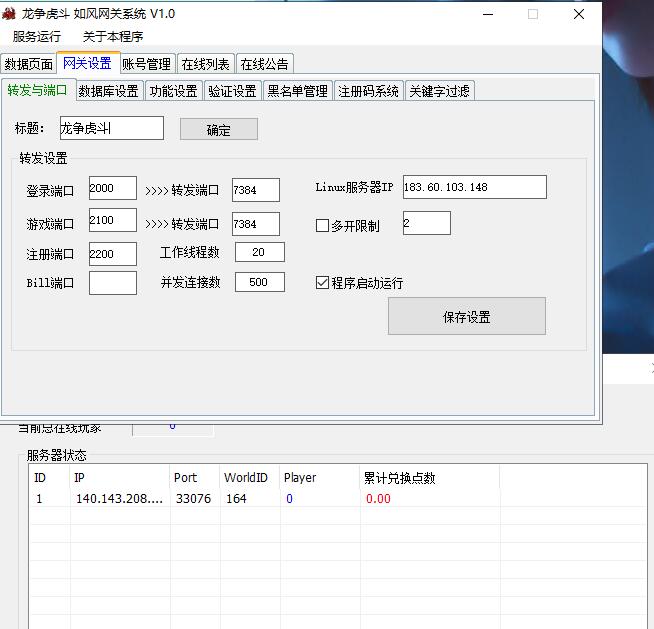Click the 保存设置 button
Viewport: 654px width, 629px height.
click(466, 317)
